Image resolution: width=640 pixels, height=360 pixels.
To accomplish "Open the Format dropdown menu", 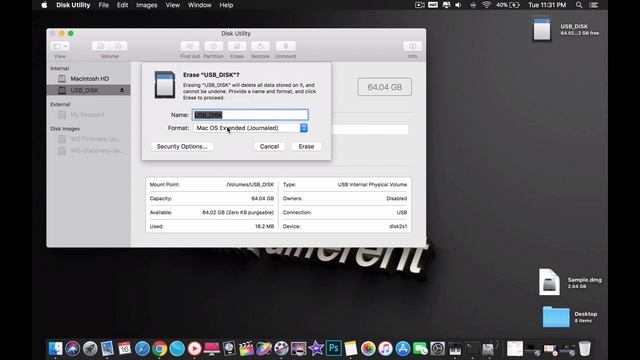I will click(x=250, y=128).
